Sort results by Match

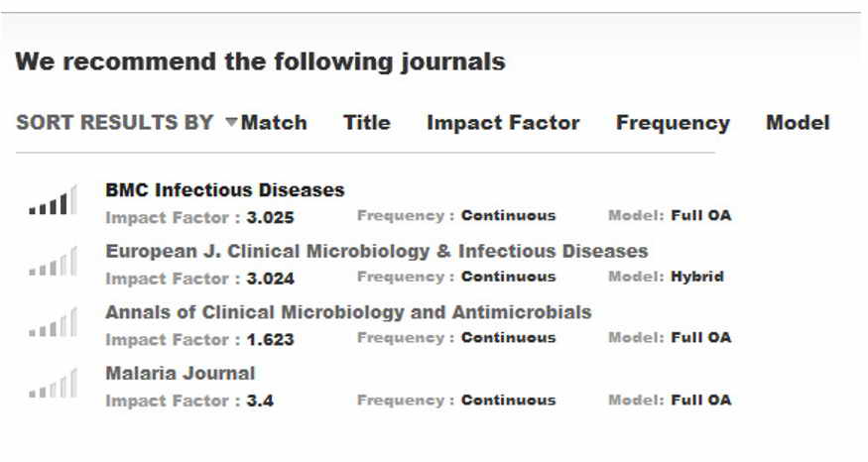(x=274, y=122)
